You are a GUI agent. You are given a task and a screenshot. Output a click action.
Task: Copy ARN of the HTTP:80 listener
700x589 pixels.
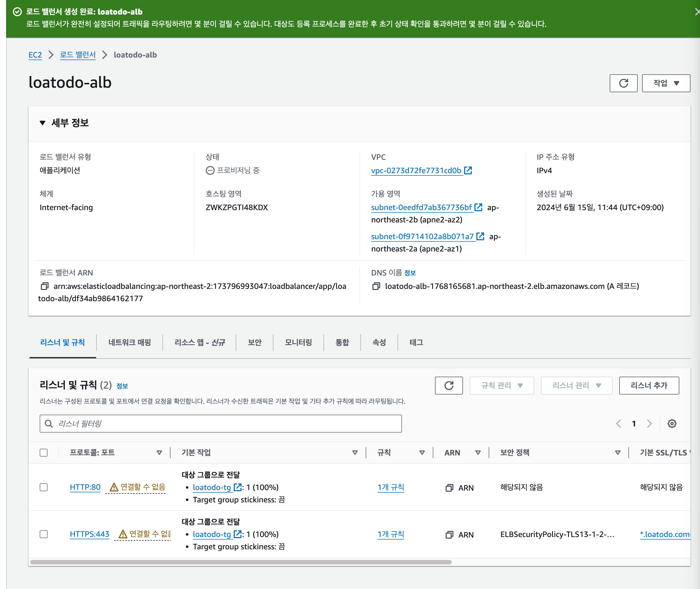click(x=449, y=488)
